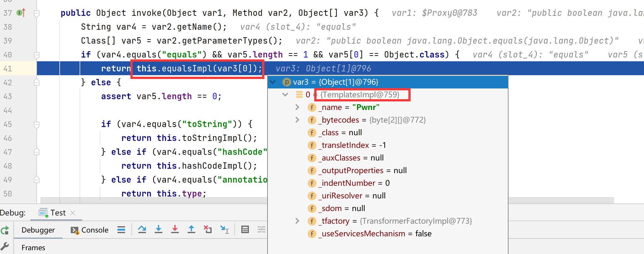The height and width of the screenshot is (254, 644).
Task: Expand the _name field node
Action: pyautogui.click(x=297, y=107)
